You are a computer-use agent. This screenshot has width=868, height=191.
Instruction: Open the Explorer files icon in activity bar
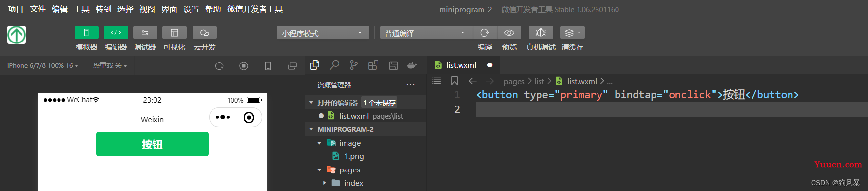315,65
